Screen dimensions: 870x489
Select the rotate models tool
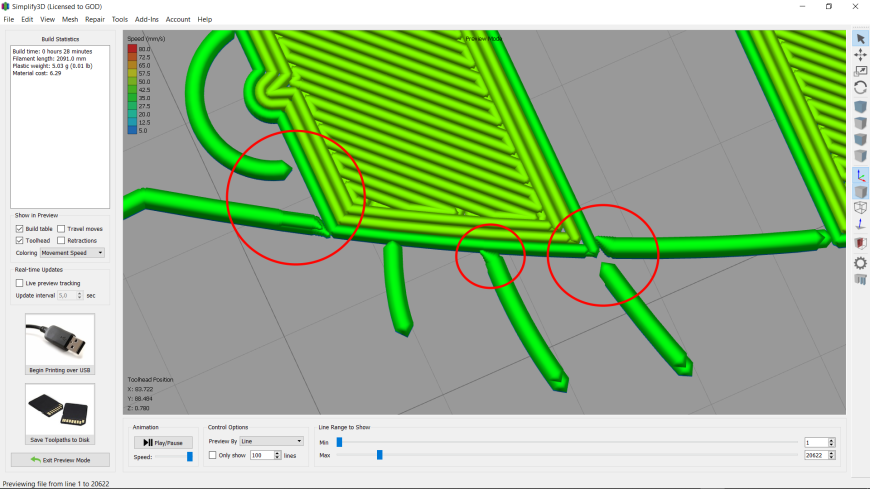[x=861, y=88]
